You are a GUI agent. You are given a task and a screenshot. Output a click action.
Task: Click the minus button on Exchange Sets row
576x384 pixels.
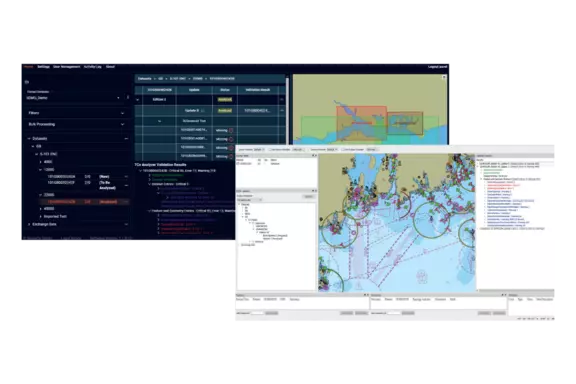(126, 224)
